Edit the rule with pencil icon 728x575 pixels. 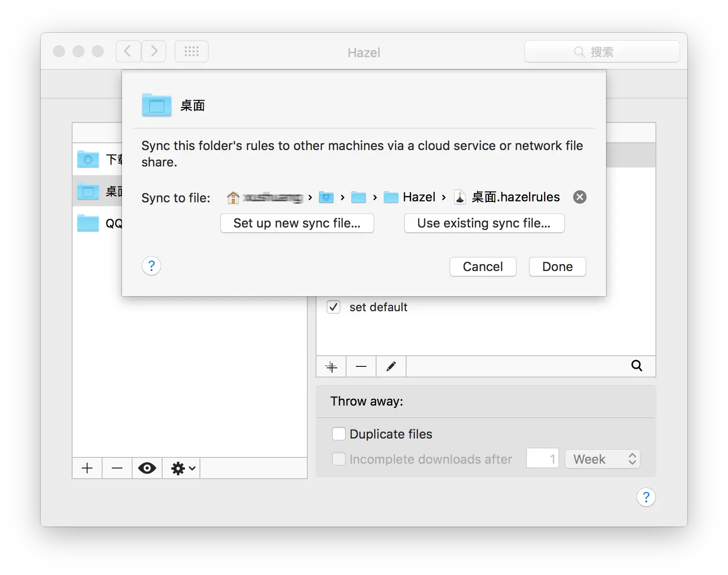coord(391,367)
